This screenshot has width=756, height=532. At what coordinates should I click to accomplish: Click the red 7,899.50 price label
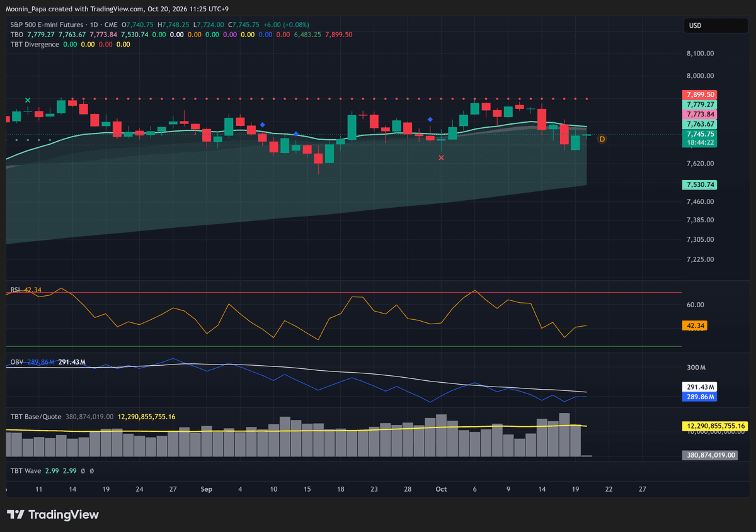pos(700,94)
